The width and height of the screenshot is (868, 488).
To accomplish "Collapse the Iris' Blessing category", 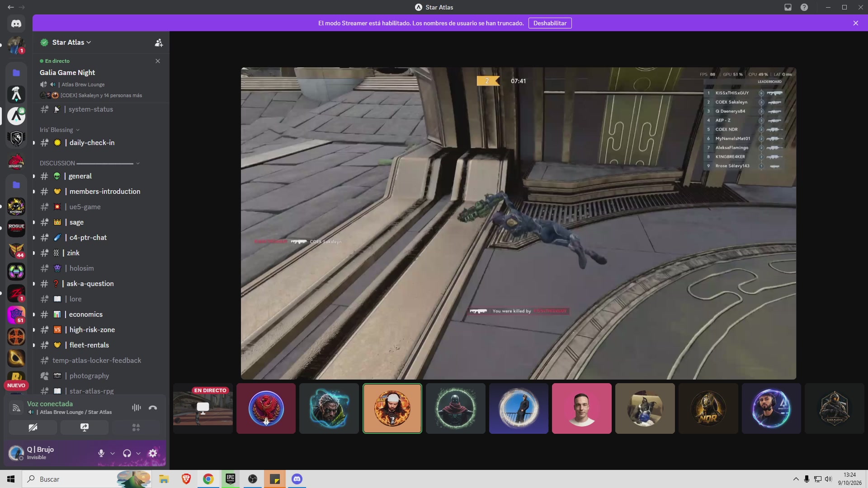I will click(x=59, y=130).
